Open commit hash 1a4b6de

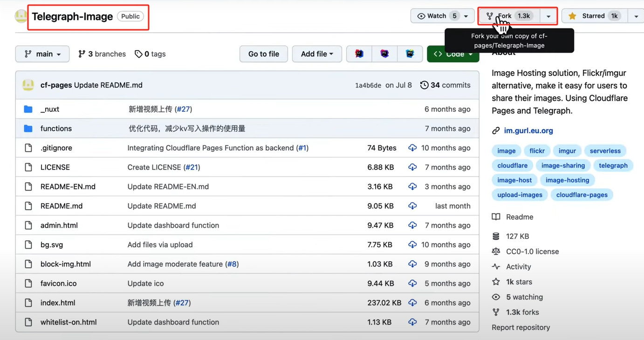pyautogui.click(x=368, y=85)
